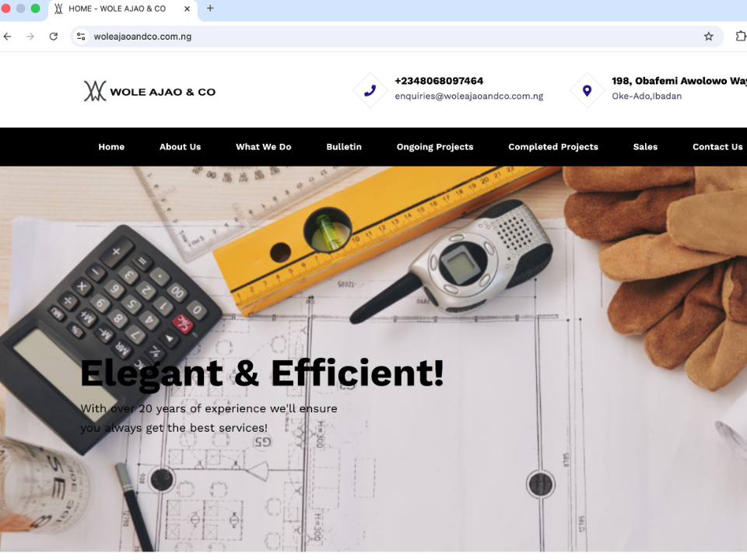
Task: Click the enquiries email address link
Action: [x=468, y=96]
